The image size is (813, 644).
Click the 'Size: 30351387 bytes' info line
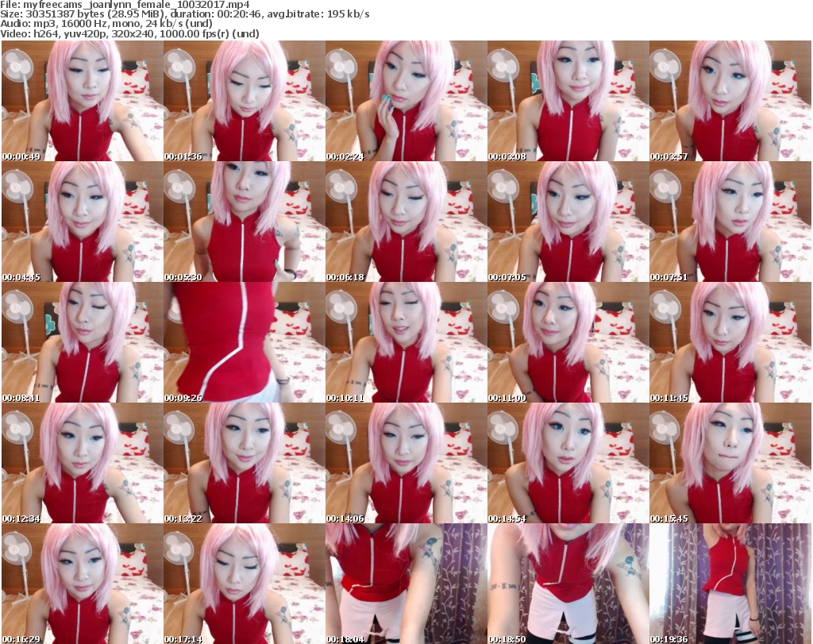click(x=184, y=14)
